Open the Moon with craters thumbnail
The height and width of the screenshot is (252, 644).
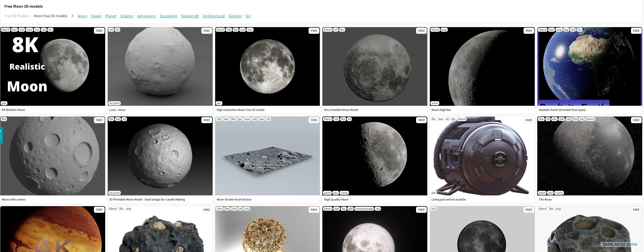[x=53, y=156]
